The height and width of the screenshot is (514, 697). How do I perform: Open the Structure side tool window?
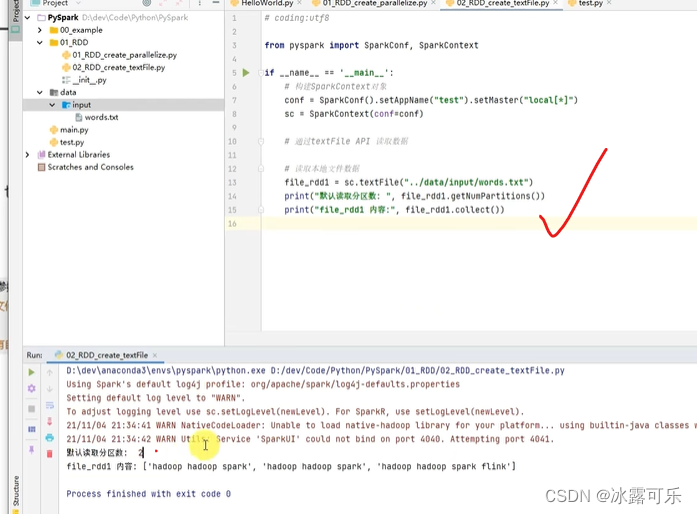pos(16,491)
